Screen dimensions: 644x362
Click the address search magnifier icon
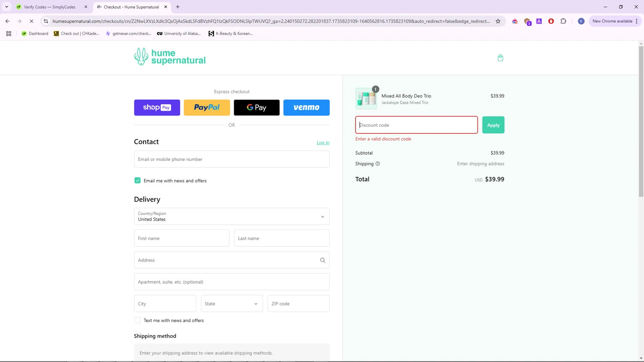click(322, 260)
